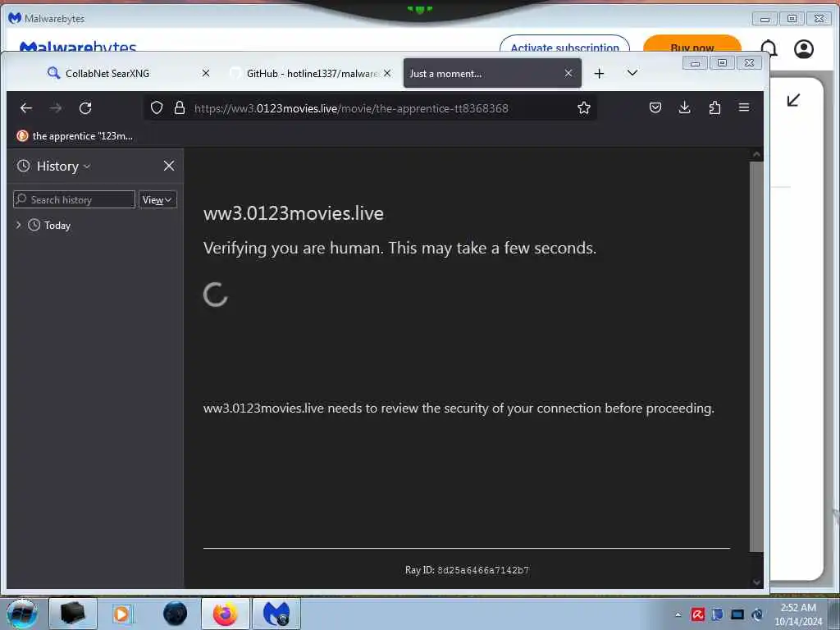
Task: Click the ww3.0123movies.live heading
Action: (294, 213)
